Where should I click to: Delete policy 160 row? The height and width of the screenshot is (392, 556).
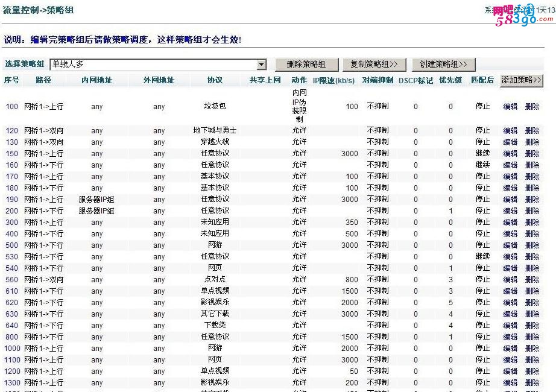pos(532,165)
